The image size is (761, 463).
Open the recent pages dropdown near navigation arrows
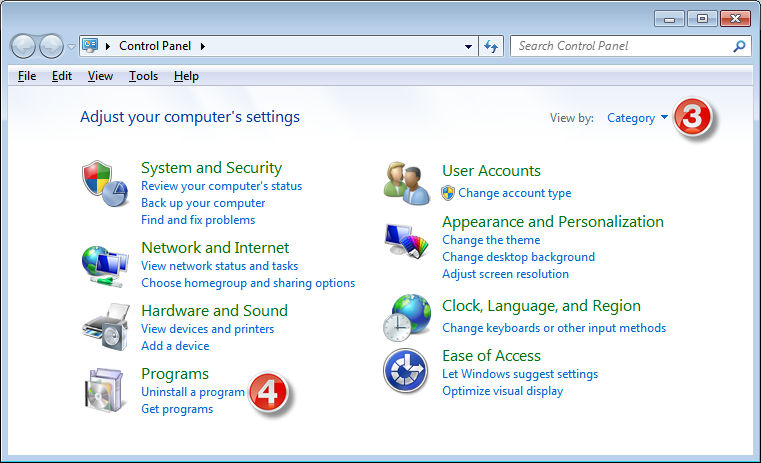click(x=71, y=47)
